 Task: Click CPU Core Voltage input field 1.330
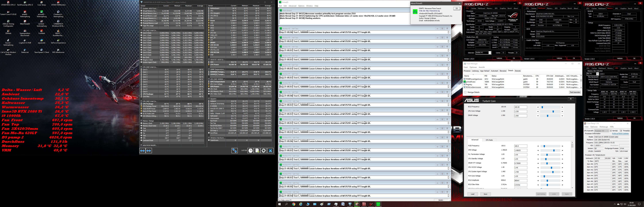coord(521,112)
